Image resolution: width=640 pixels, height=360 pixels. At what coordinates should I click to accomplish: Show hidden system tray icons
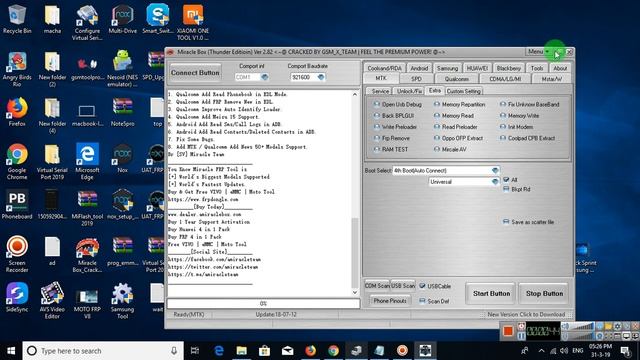(x=541, y=351)
